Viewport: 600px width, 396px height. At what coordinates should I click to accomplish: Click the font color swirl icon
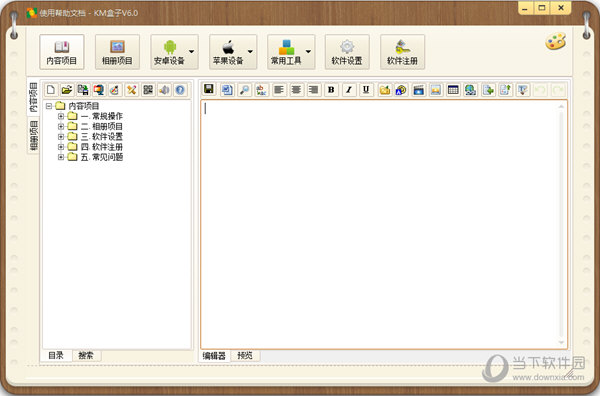pyautogui.click(x=401, y=90)
